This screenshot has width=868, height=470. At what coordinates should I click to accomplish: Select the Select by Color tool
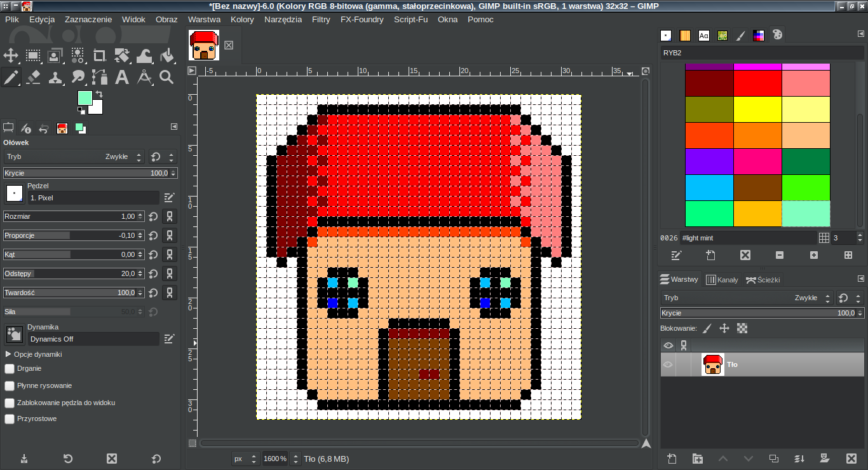point(78,55)
